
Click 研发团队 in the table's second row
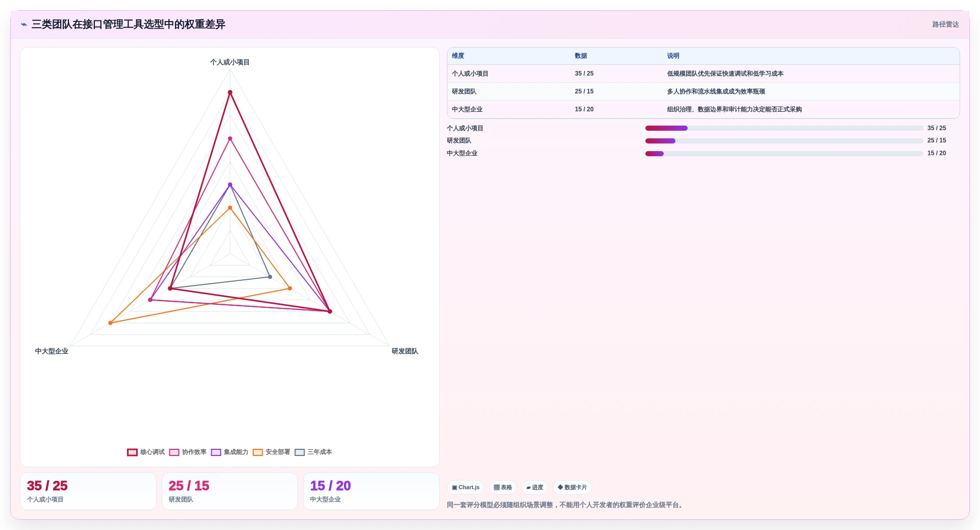click(x=464, y=91)
